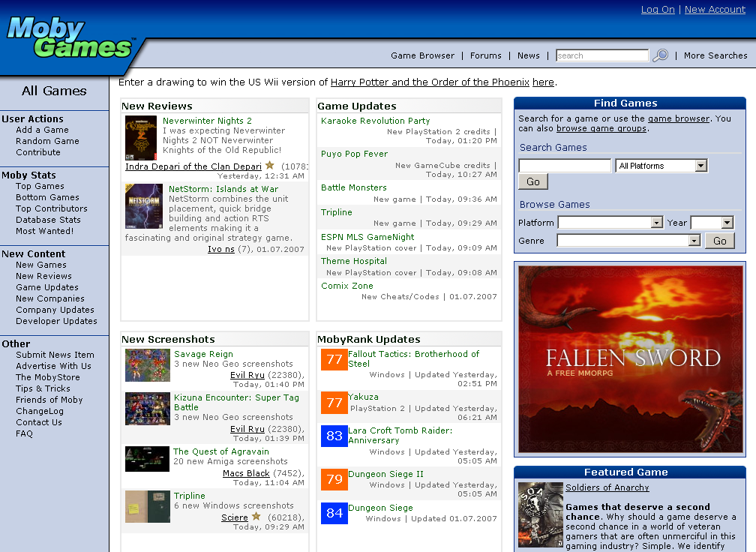Image resolution: width=756 pixels, height=552 pixels.
Task: Open Bottom Games in sidebar
Action: point(47,197)
